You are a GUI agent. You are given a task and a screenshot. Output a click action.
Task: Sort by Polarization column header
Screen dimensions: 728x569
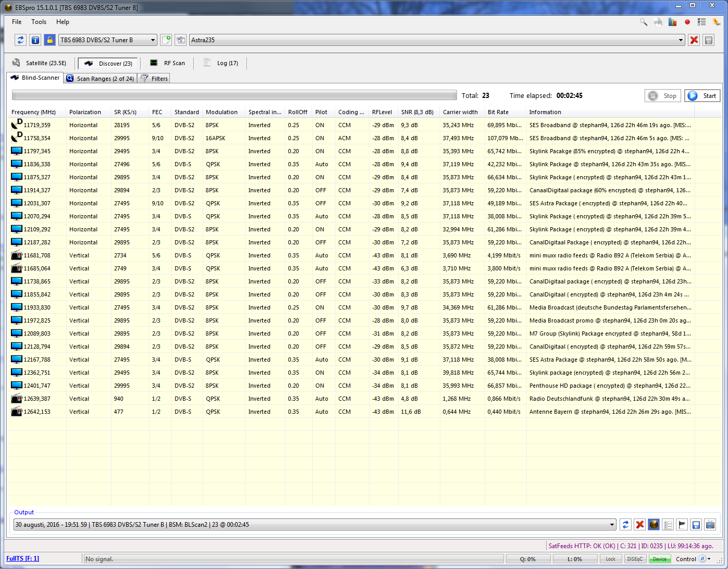tap(89, 112)
